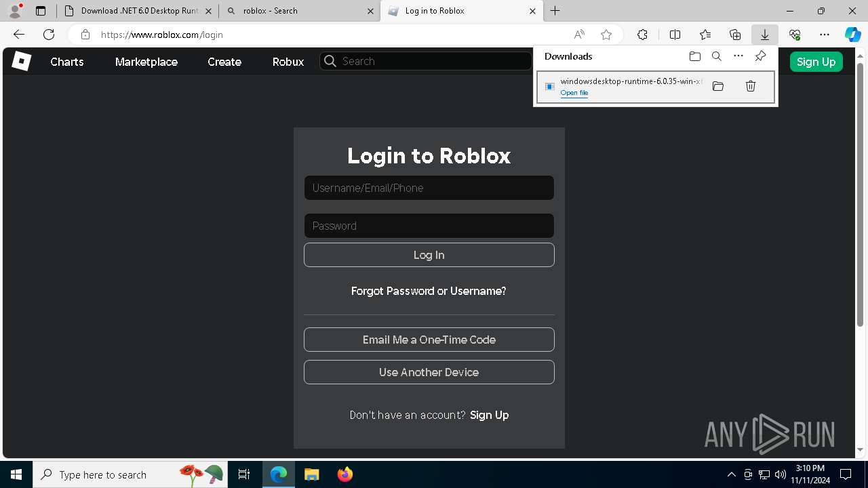868x488 pixels.
Task: Select the Log in to Roblox tab
Action: point(462,11)
